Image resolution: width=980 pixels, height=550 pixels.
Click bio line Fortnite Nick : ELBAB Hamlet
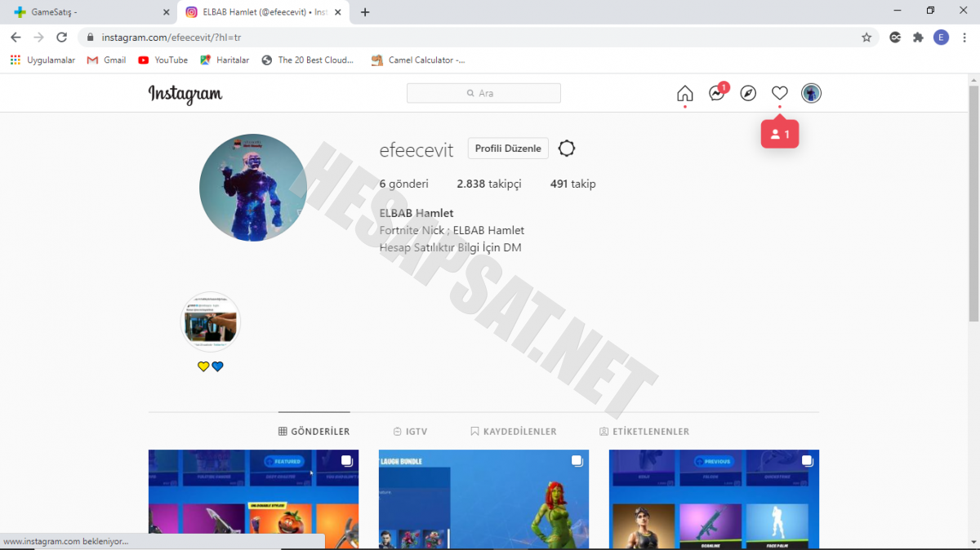coord(452,230)
